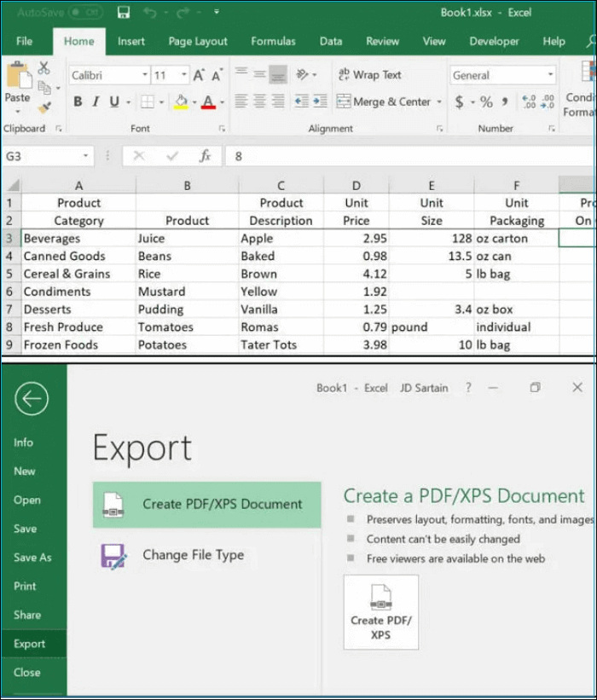Decrease font size with small A
This screenshot has height=700, width=597.
coord(217,75)
